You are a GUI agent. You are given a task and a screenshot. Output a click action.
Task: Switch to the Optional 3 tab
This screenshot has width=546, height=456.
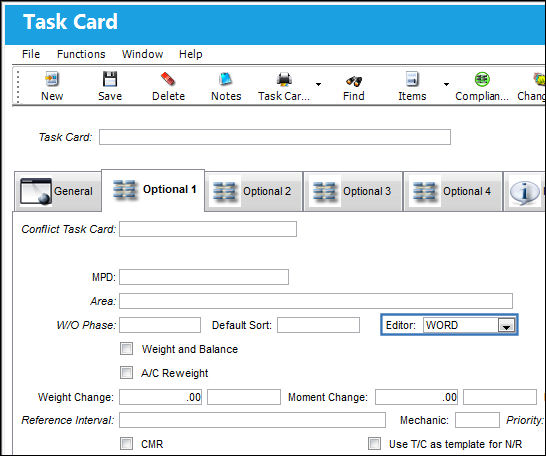[353, 191]
